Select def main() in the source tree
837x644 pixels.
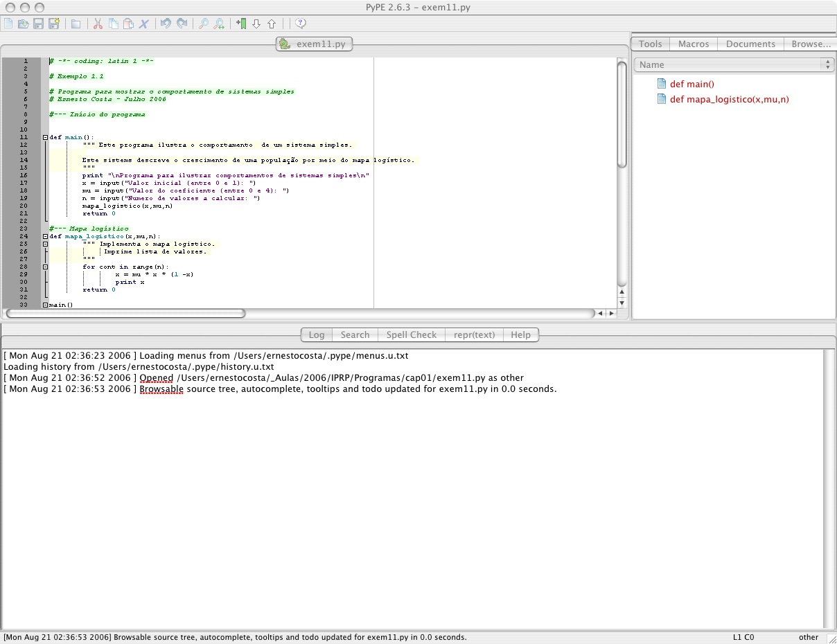691,84
